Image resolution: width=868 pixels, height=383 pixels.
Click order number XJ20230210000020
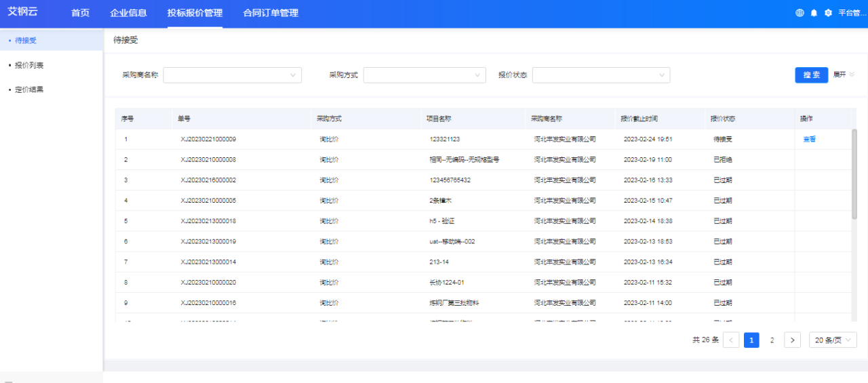pos(208,282)
